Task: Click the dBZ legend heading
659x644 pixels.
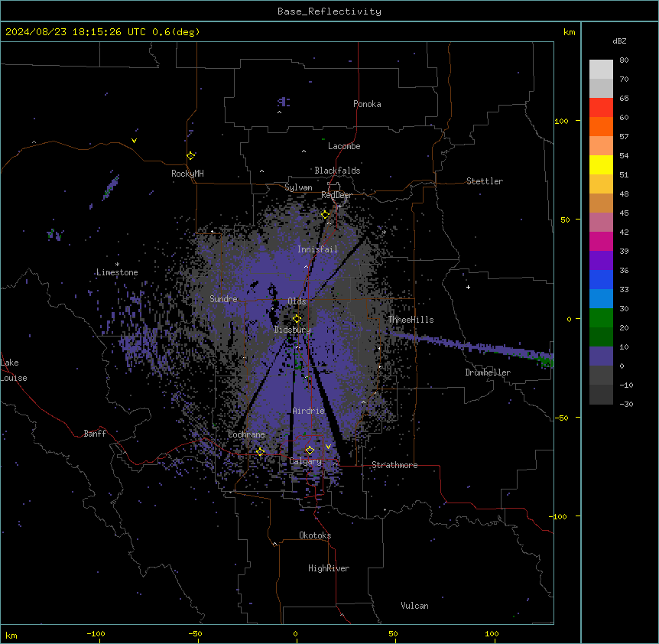Action: click(619, 41)
